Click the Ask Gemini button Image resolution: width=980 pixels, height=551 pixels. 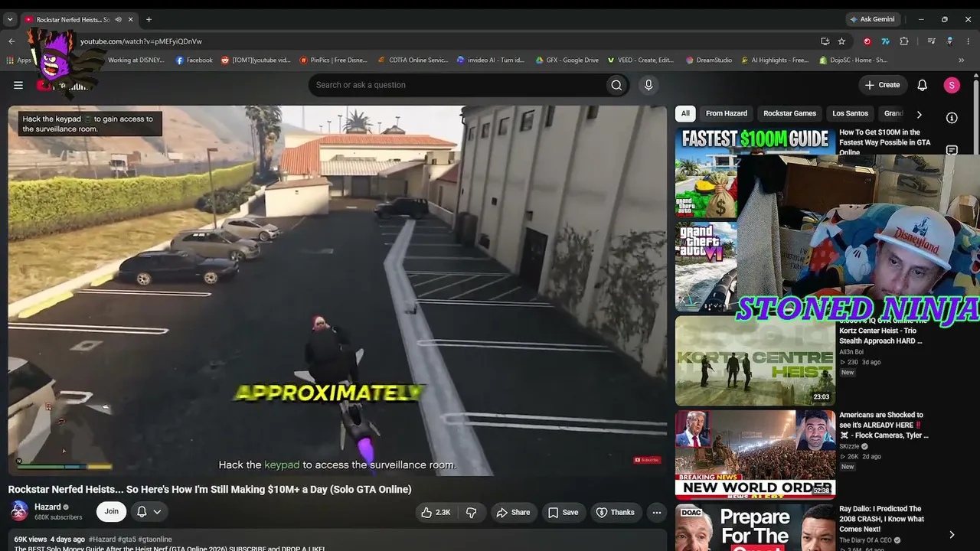coord(871,19)
